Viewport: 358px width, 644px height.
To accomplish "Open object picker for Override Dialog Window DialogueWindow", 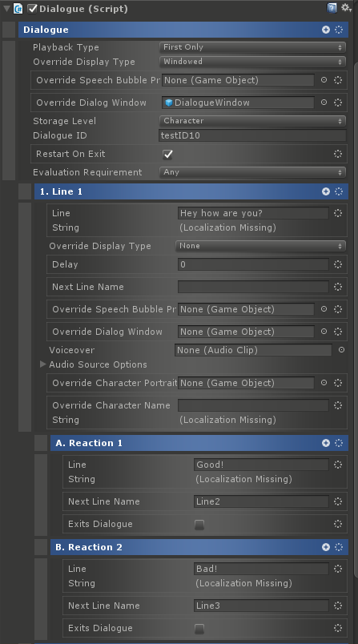I will [x=324, y=103].
